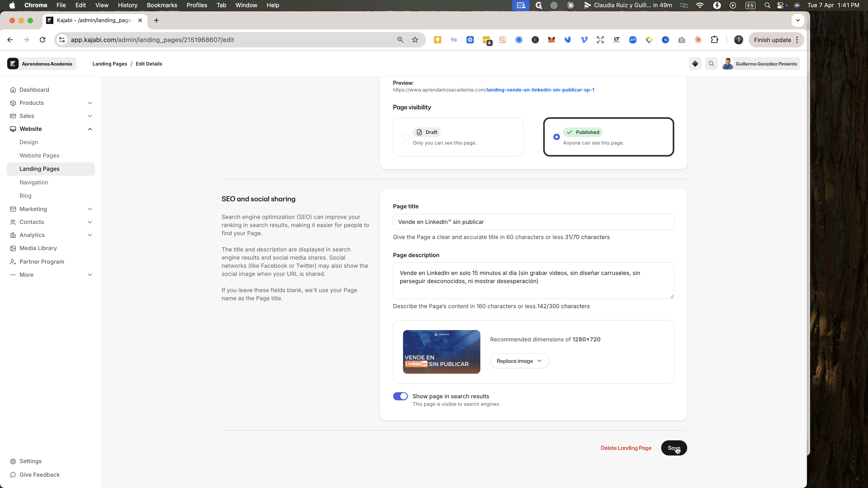Open the History menu
Image resolution: width=868 pixels, height=488 pixels.
[x=127, y=5]
